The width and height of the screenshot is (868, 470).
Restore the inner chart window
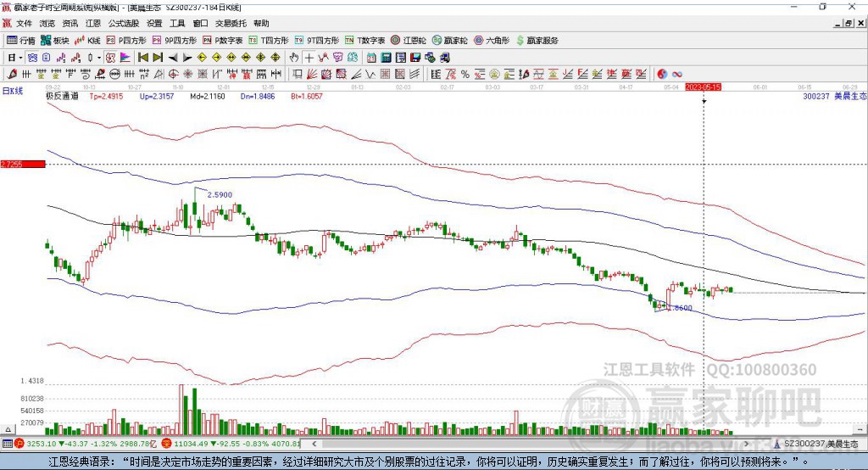point(849,23)
